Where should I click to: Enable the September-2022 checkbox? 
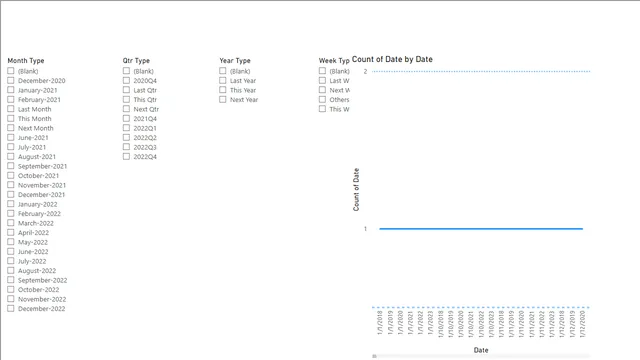tap(11, 280)
